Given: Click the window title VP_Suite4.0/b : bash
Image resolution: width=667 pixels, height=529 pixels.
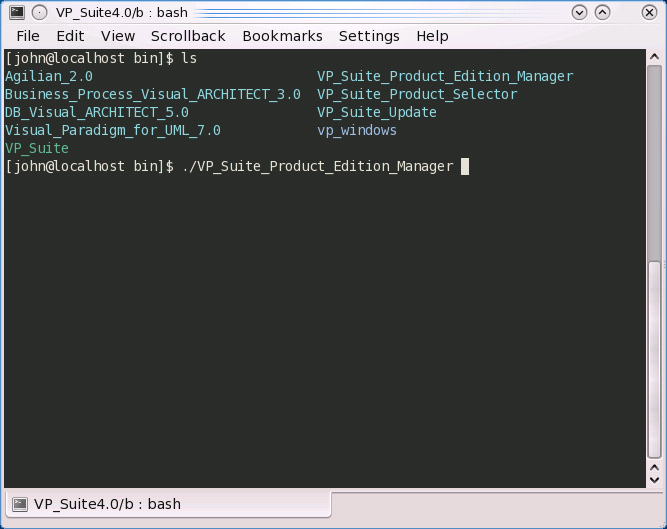Looking at the screenshot, I should pos(122,13).
